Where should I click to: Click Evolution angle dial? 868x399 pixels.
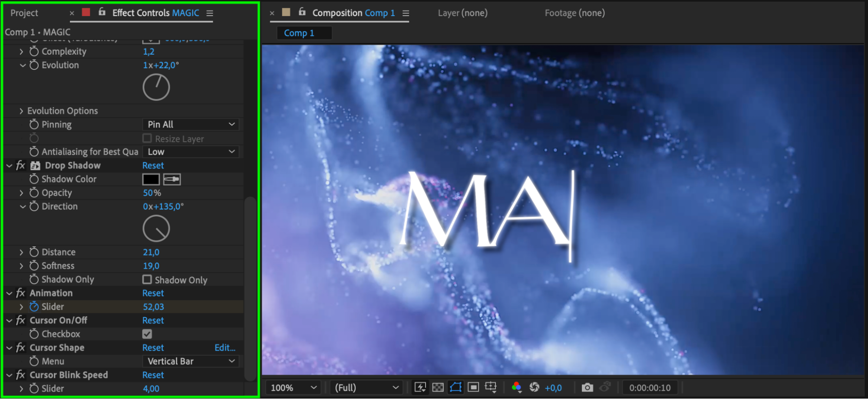click(156, 87)
